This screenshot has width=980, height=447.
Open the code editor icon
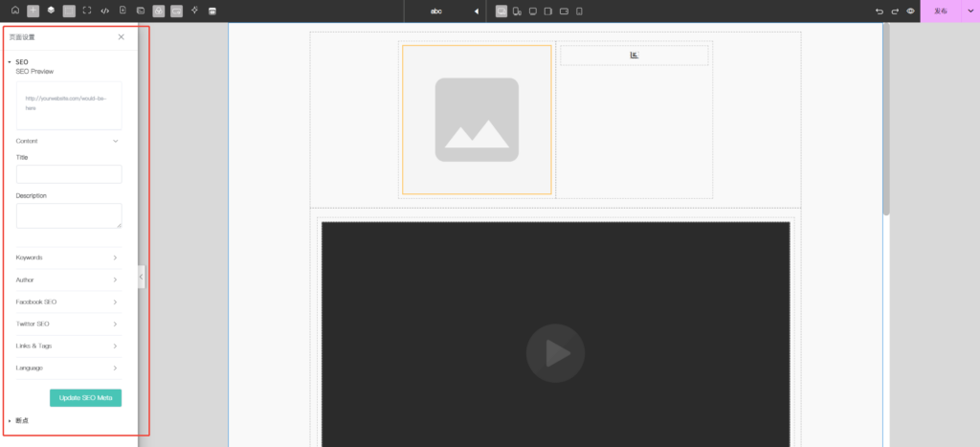pos(105,11)
